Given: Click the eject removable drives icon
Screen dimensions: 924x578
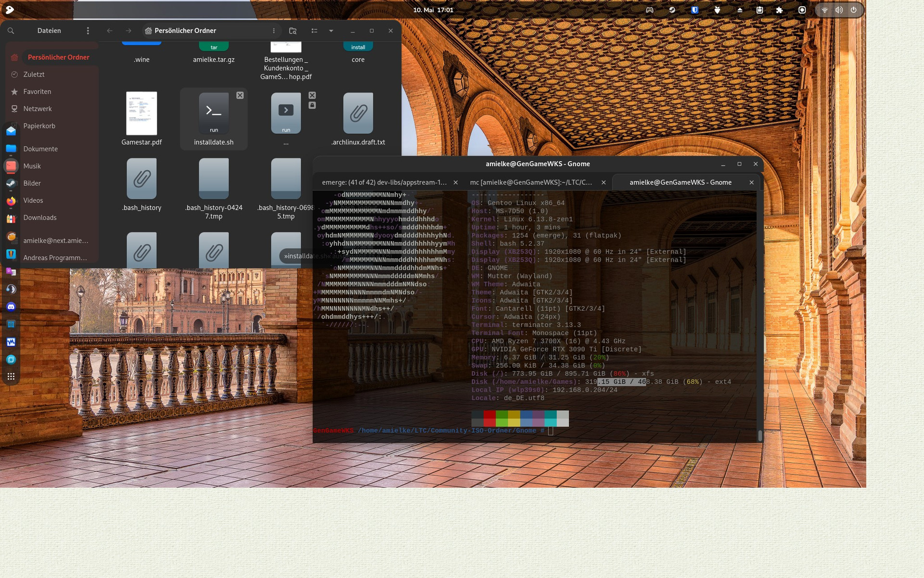Looking at the screenshot, I should coord(740,10).
